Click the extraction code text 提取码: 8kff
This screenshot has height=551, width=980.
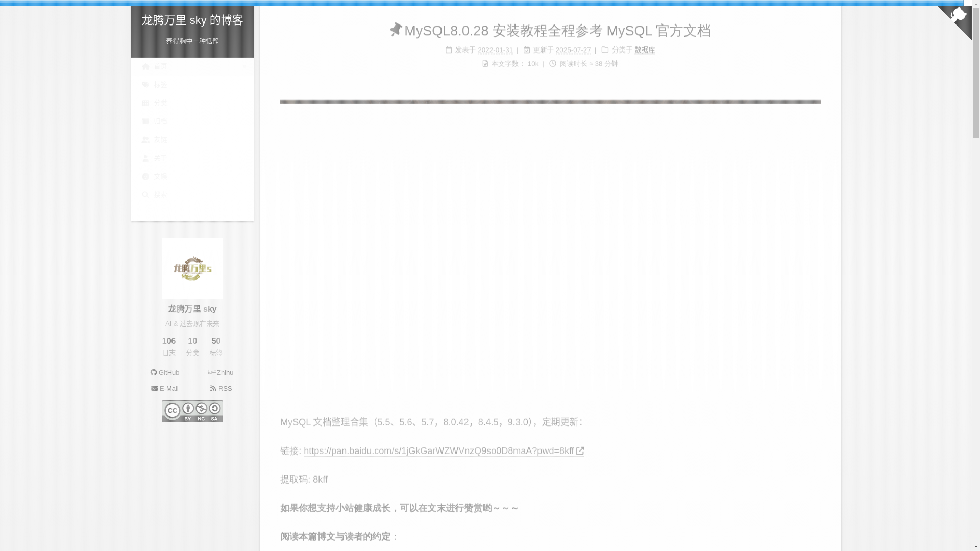pyautogui.click(x=304, y=480)
